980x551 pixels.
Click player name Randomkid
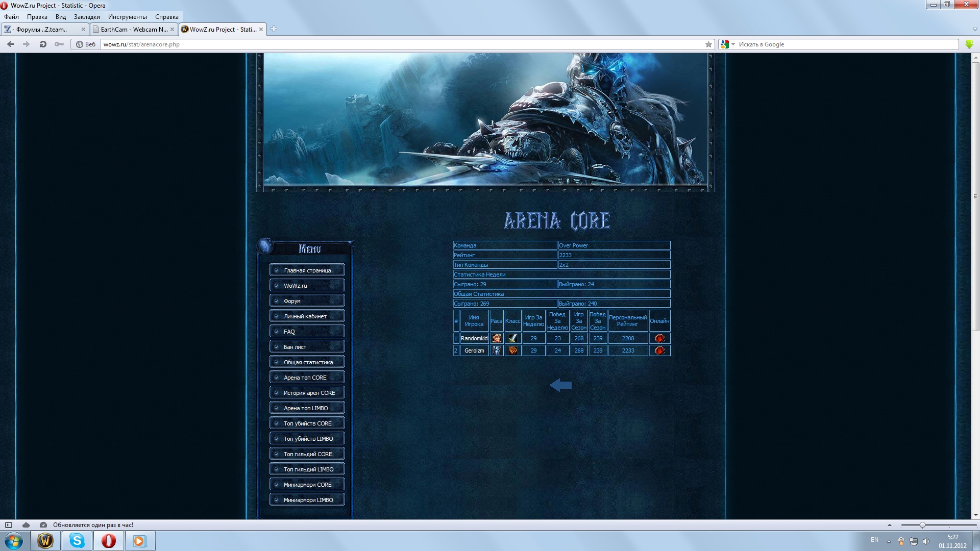tap(474, 338)
